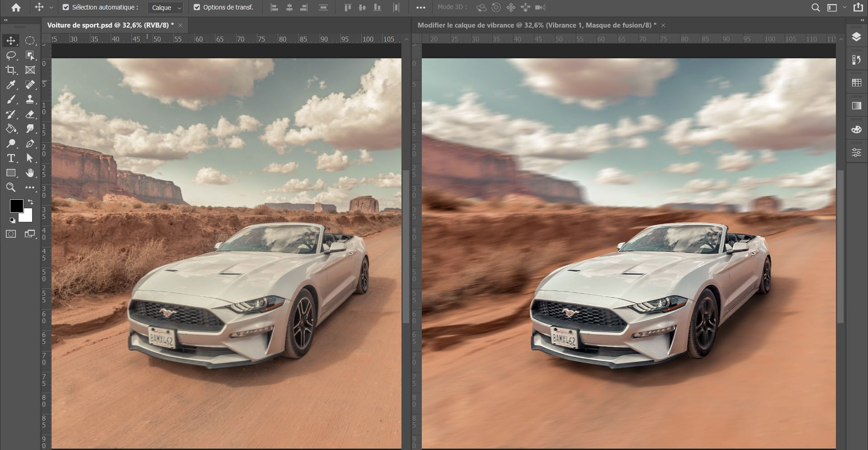Open the Calque dropdown
Screen dimensions: 868x450
166,8
